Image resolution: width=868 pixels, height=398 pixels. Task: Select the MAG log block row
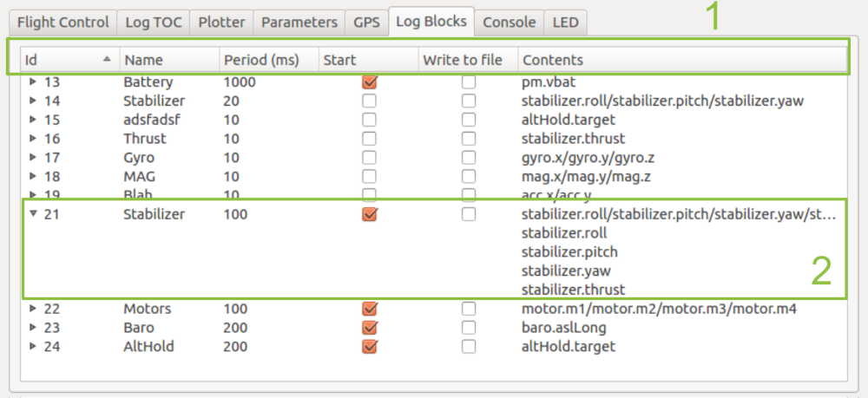click(139, 177)
